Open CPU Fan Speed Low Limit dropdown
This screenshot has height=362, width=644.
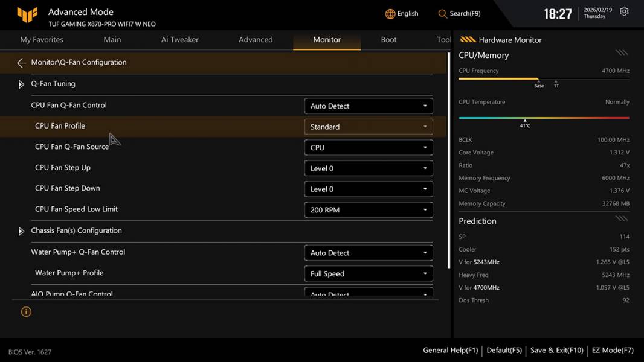(x=369, y=210)
